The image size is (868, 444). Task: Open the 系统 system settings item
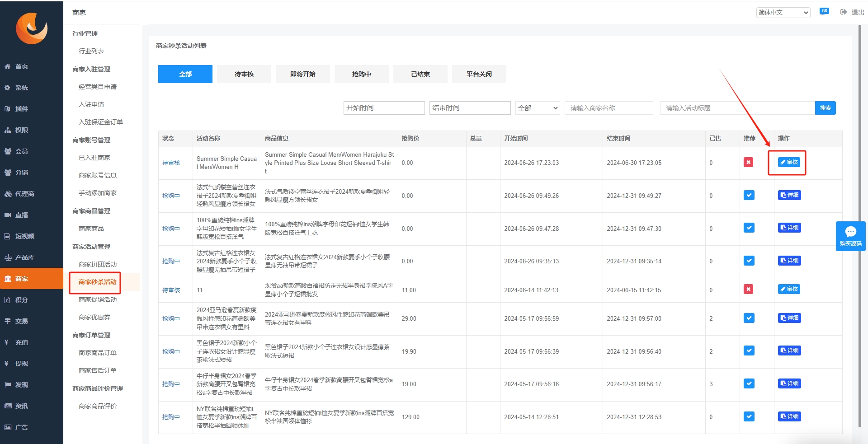pyautogui.click(x=32, y=88)
